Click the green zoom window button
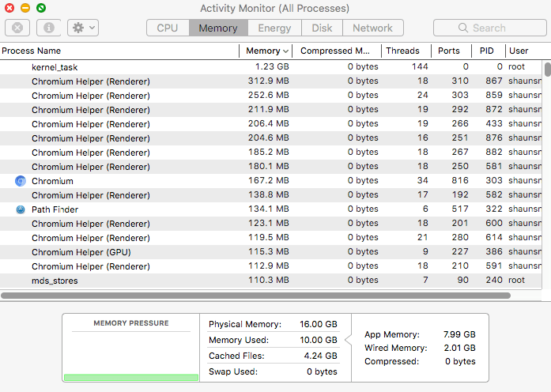 pyautogui.click(x=41, y=8)
